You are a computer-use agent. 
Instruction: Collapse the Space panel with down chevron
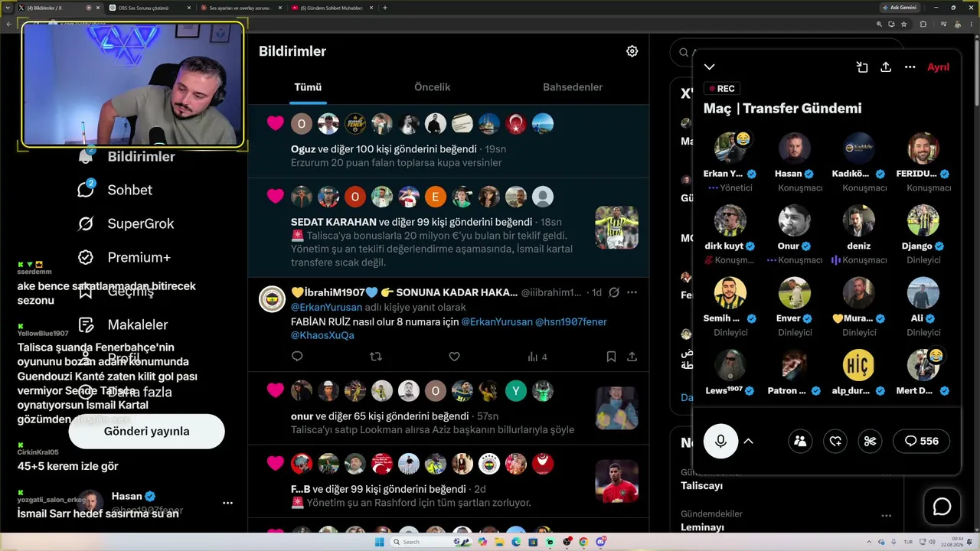point(710,67)
